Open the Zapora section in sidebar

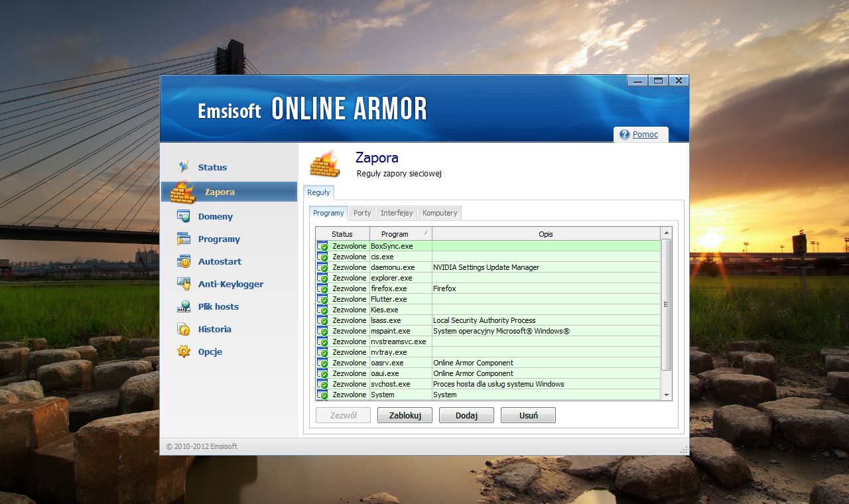pos(220,192)
